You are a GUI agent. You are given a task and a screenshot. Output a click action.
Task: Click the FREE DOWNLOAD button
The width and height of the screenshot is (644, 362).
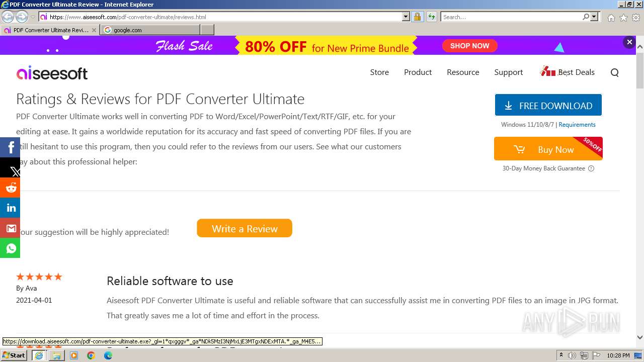548,105
